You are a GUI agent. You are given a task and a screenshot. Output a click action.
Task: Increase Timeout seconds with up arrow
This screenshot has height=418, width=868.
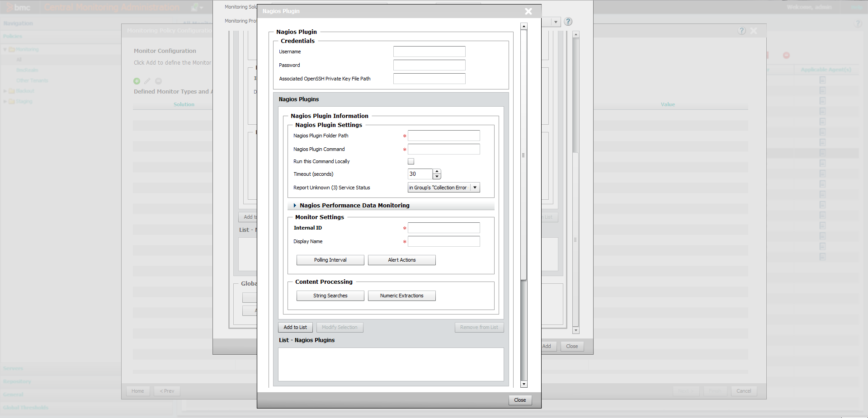437,171
